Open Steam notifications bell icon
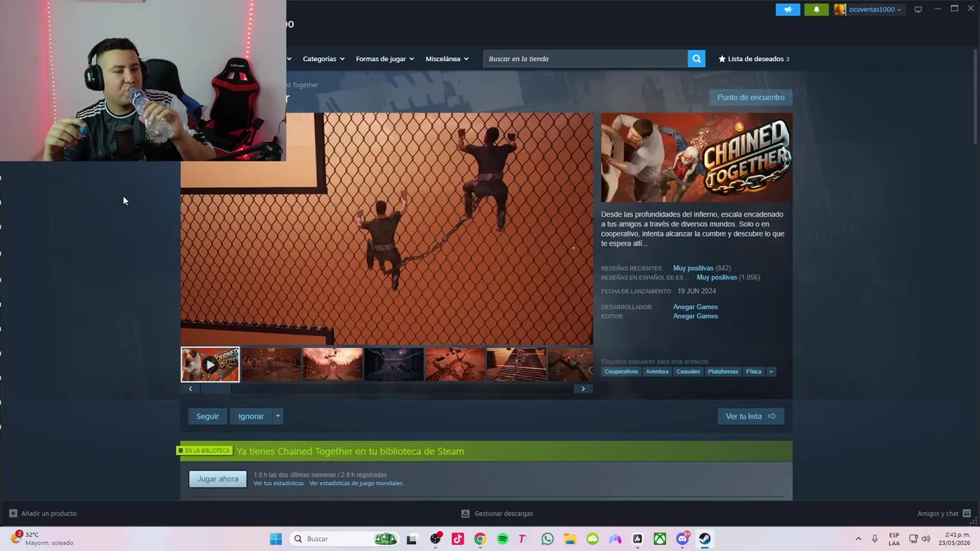Image resolution: width=980 pixels, height=551 pixels. tap(816, 10)
